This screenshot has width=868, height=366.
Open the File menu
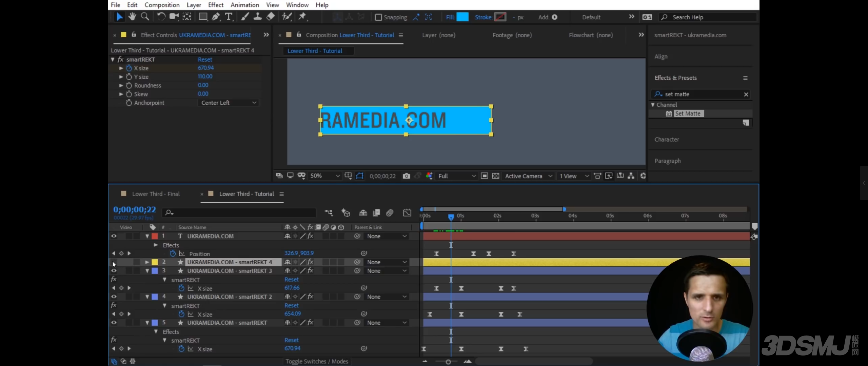115,5
